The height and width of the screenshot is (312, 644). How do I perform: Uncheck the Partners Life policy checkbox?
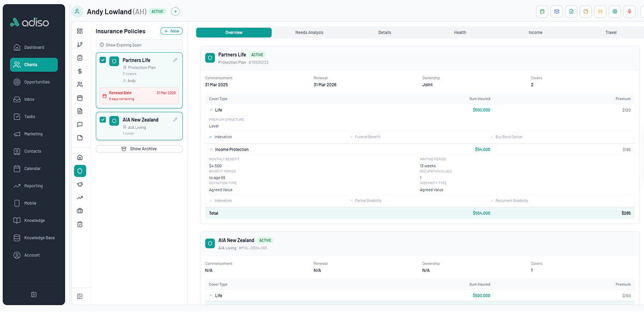click(103, 60)
